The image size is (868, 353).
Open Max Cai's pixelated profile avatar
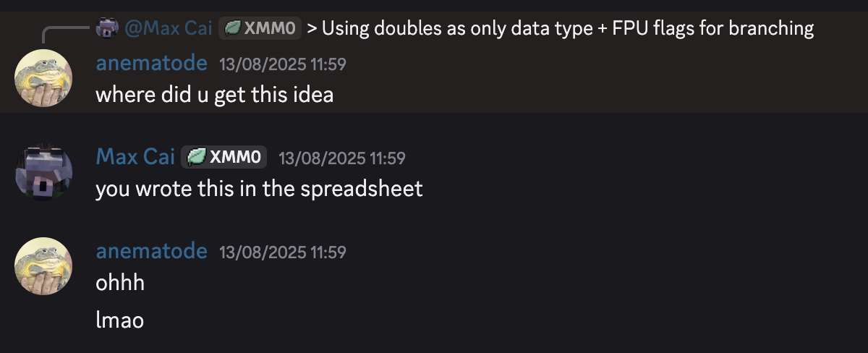coord(44,174)
